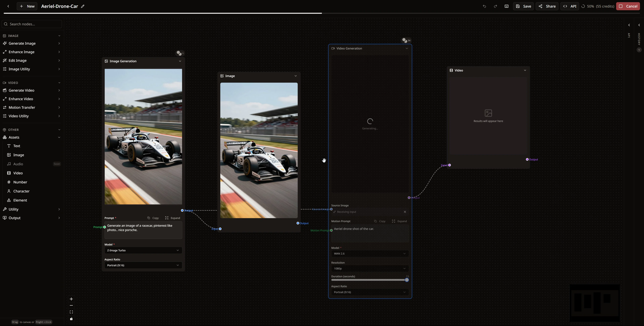Click the keyboard shortcuts icon in top bar
This screenshot has height=326, width=644.
click(507, 6)
